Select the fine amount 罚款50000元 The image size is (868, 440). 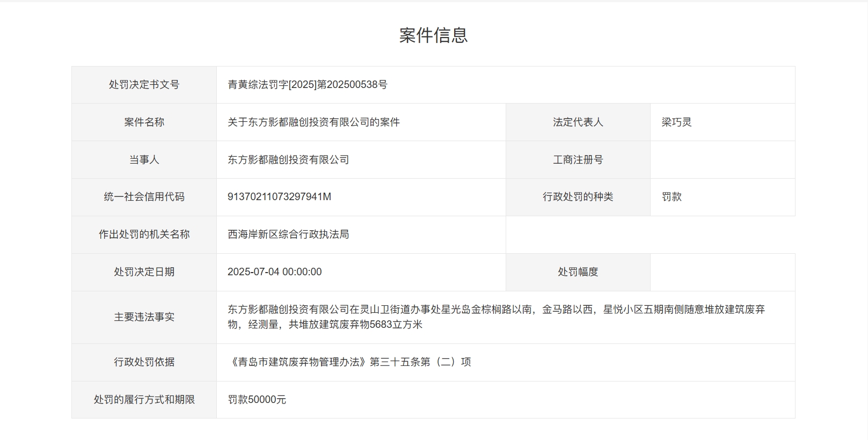(x=257, y=400)
